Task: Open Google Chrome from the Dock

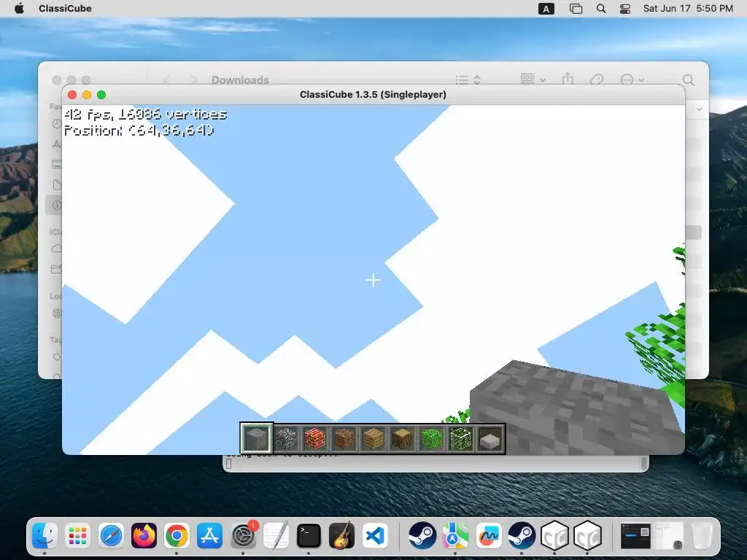Action: click(177, 536)
